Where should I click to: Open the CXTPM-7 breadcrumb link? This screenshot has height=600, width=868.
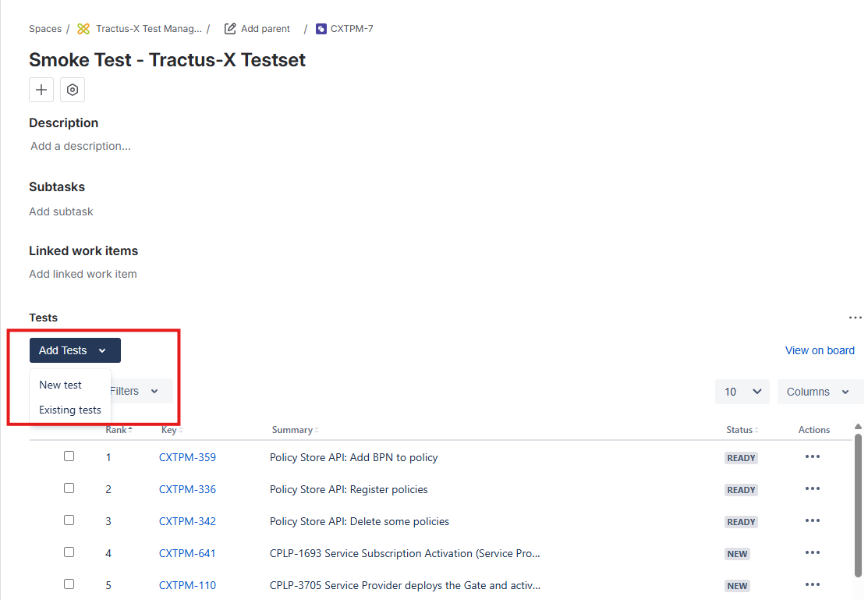tap(352, 29)
